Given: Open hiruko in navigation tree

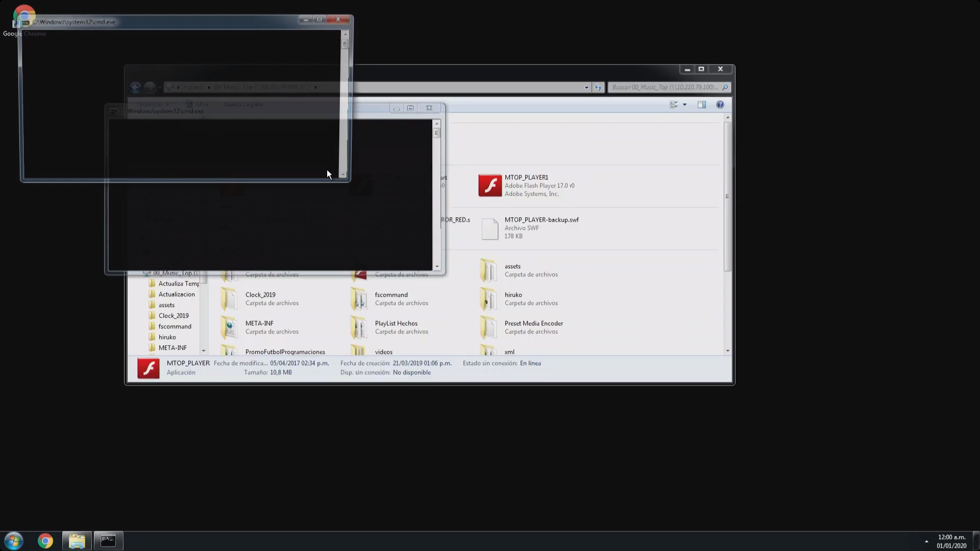Looking at the screenshot, I should pos(162,337).
